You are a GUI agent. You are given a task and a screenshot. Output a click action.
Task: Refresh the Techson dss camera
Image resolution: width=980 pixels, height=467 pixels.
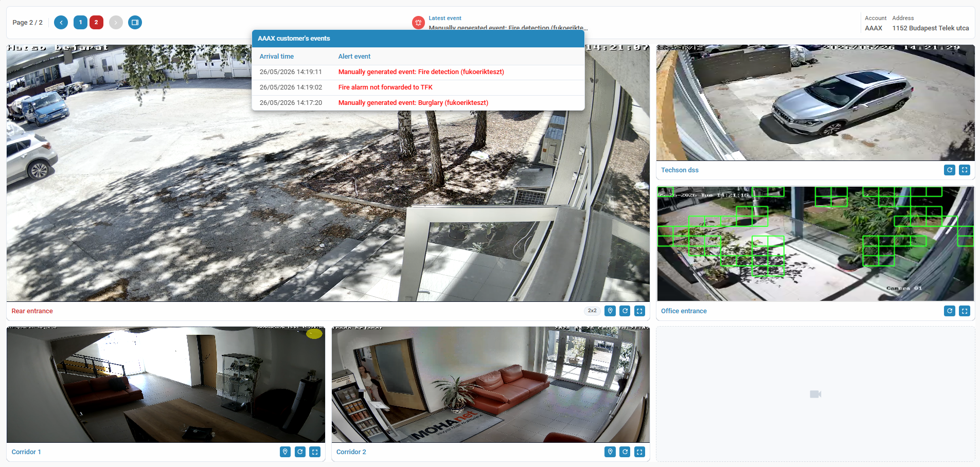[x=950, y=170]
